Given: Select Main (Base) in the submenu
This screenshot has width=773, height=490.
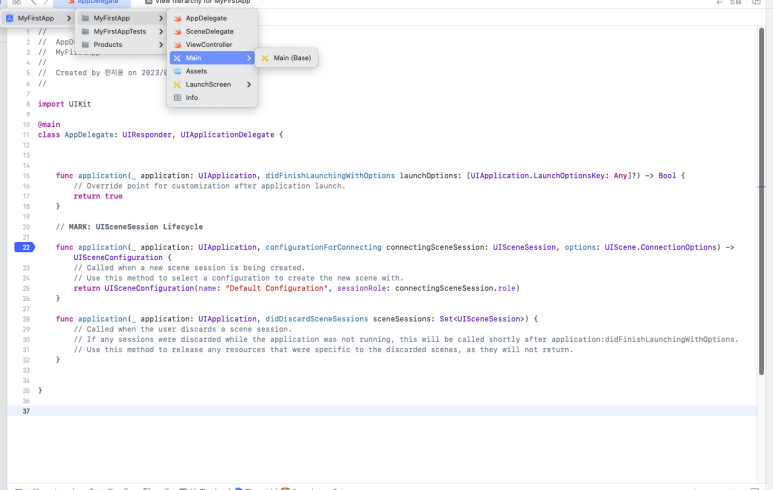Looking at the screenshot, I should (286, 58).
